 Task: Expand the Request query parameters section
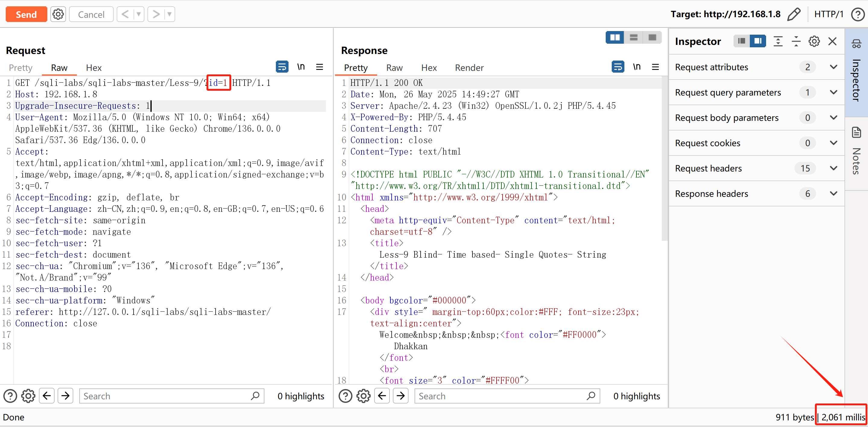coord(833,92)
